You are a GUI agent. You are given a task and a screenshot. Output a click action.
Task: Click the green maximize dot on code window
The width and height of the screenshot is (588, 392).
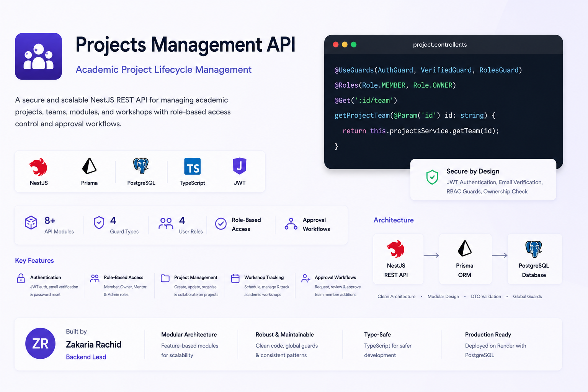coord(354,44)
